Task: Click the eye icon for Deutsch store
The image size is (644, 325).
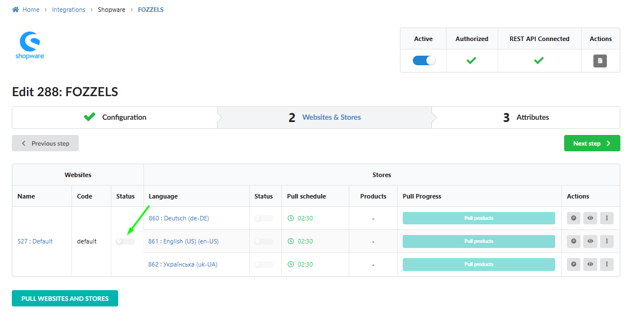Action: (x=590, y=218)
